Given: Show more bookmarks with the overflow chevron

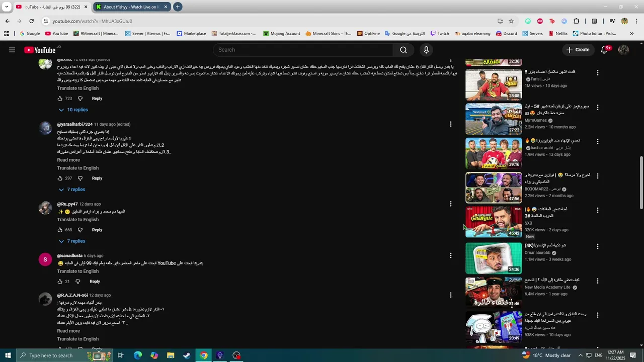Looking at the screenshot, I should coord(632,34).
